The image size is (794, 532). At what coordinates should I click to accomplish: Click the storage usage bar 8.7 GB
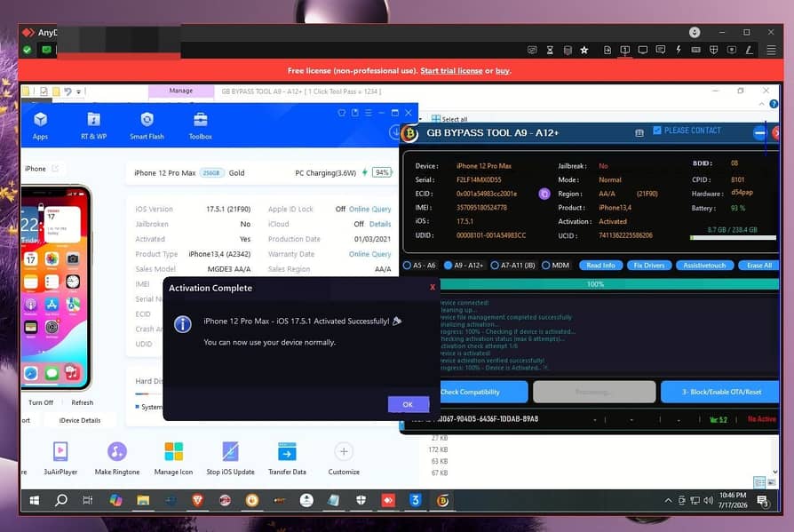pyautogui.click(x=732, y=237)
